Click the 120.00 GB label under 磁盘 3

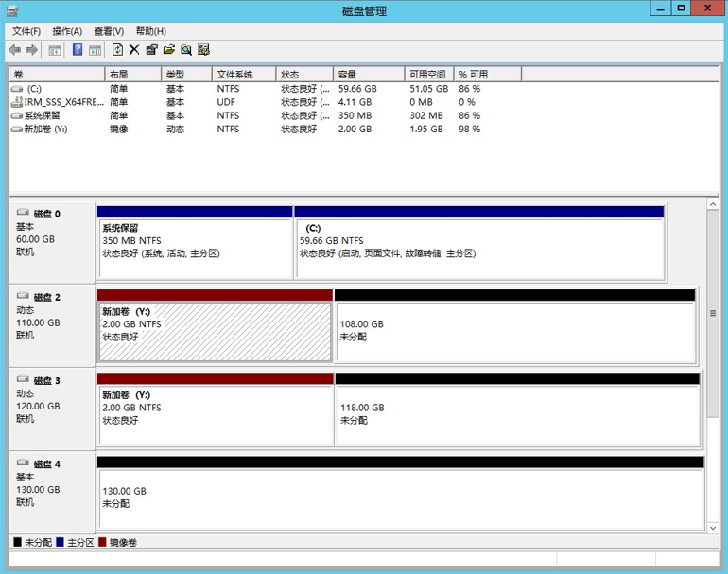[38, 406]
